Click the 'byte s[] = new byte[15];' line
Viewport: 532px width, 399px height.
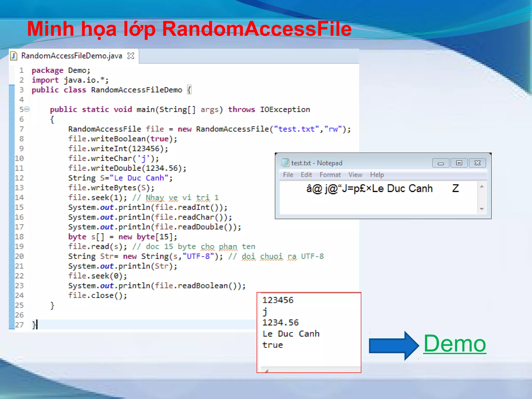coord(123,237)
